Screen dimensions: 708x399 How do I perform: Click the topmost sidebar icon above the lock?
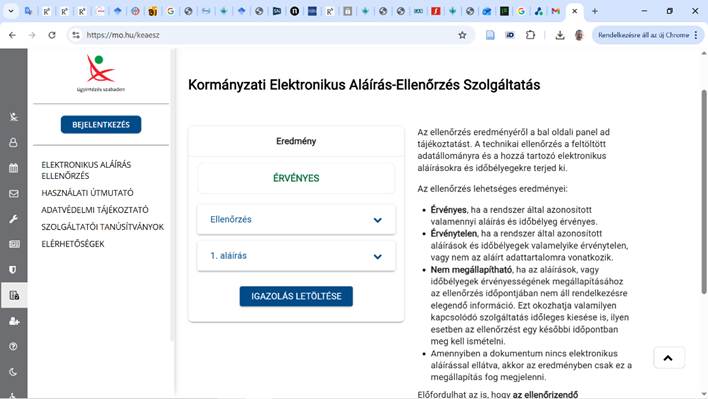click(x=14, y=117)
